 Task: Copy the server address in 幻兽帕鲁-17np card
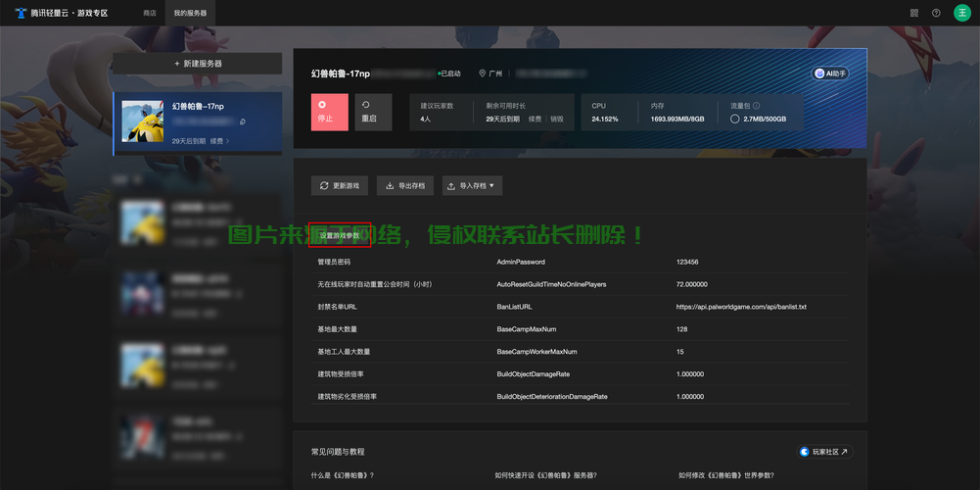(243, 122)
